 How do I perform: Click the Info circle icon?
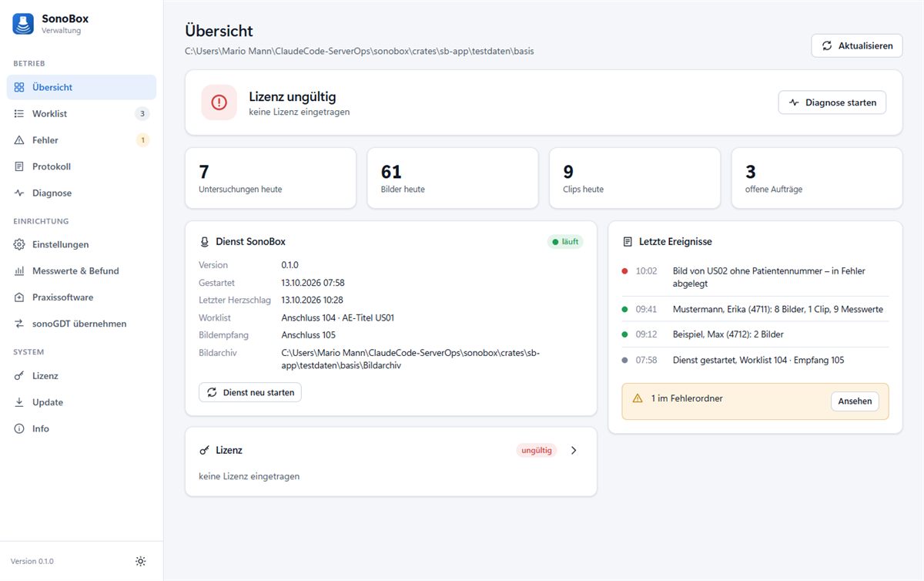click(x=19, y=428)
